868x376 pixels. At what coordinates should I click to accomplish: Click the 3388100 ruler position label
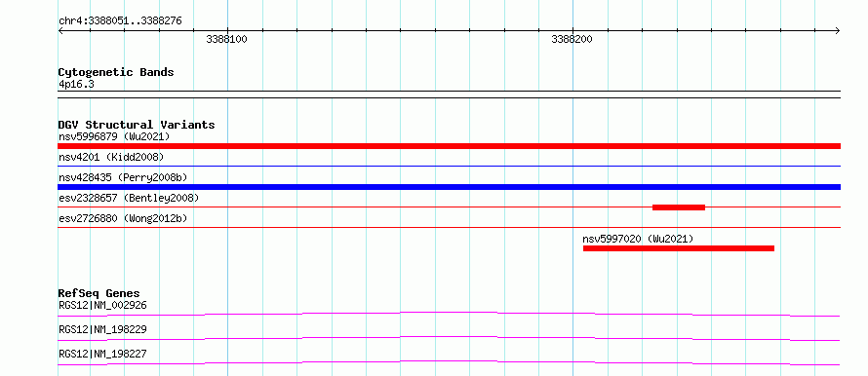[226, 39]
